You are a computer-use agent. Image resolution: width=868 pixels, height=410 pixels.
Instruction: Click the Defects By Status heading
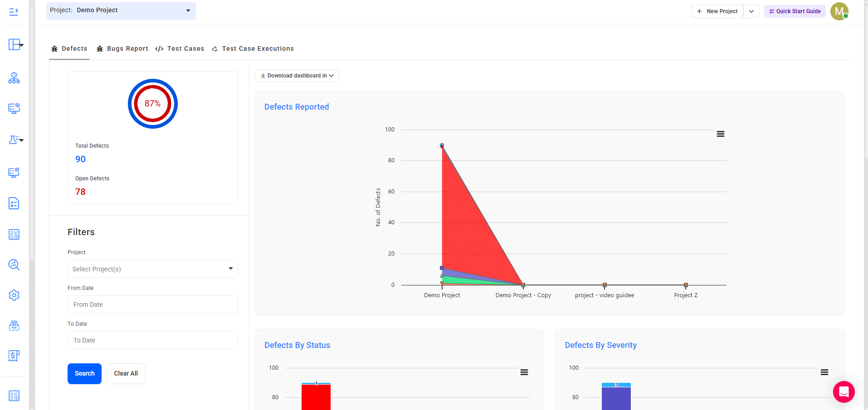point(297,345)
